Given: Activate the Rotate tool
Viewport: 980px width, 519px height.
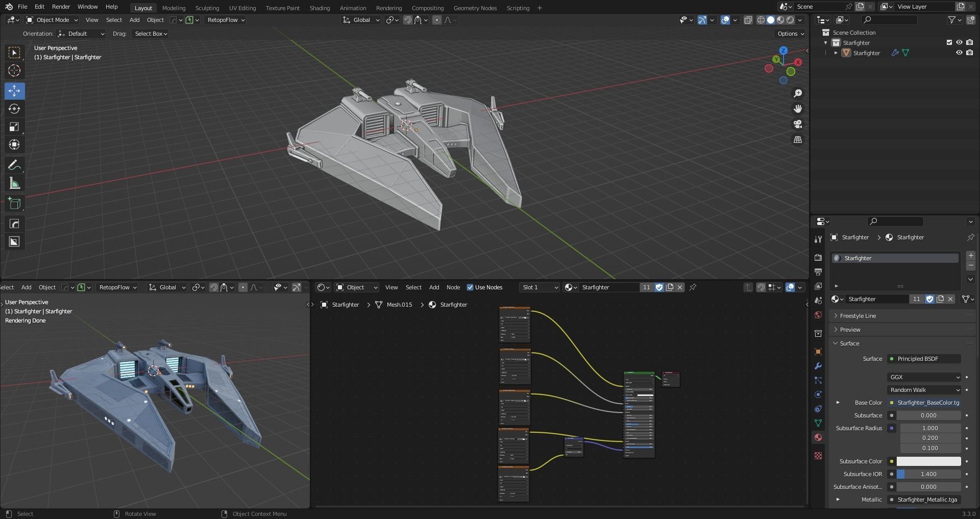Looking at the screenshot, I should pyautogui.click(x=14, y=109).
